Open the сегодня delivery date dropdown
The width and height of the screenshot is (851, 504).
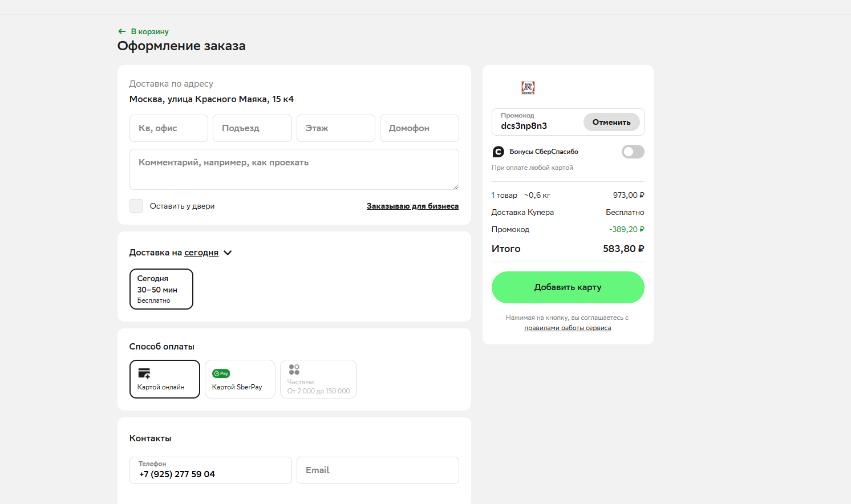pyautogui.click(x=201, y=253)
